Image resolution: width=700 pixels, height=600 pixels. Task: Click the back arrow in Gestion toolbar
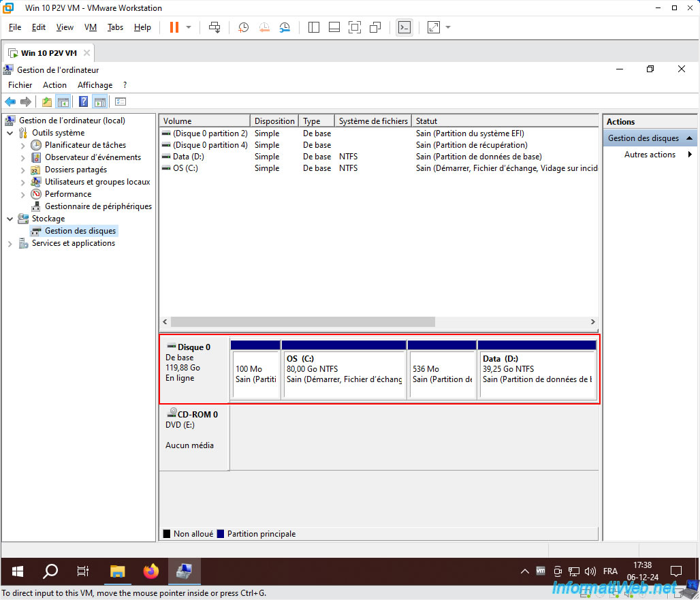(10, 101)
